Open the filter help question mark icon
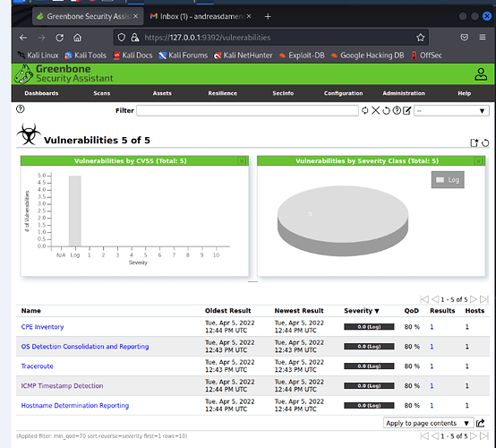Screen dimensions: 496x448 pyautogui.click(x=397, y=110)
